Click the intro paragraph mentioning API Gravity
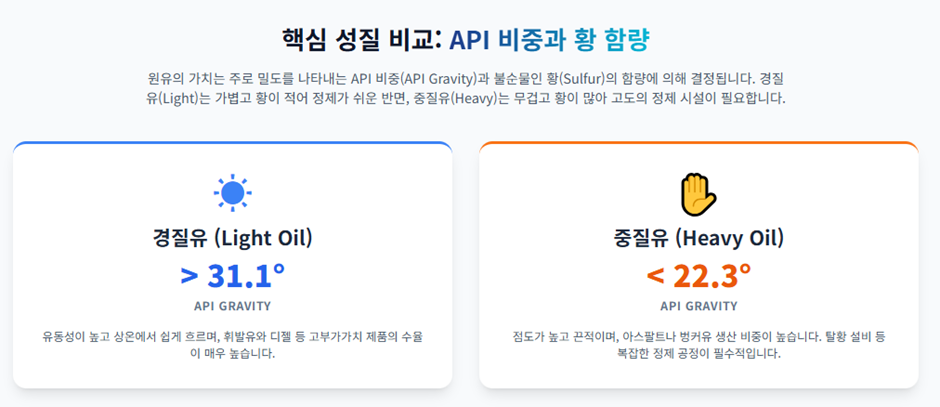Viewport: 940px width, 407px height. (x=466, y=89)
